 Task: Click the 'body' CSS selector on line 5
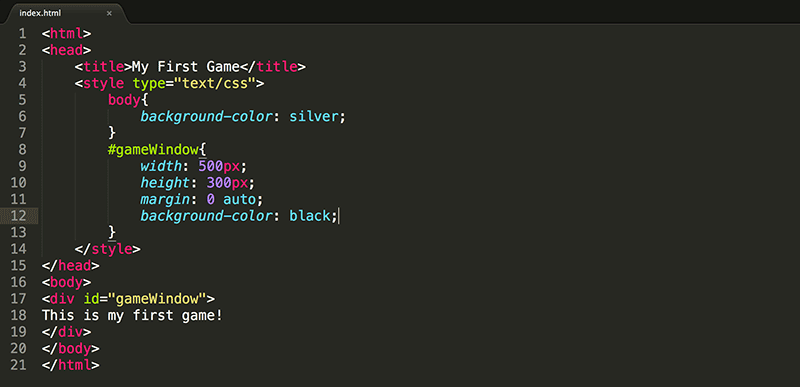point(124,100)
